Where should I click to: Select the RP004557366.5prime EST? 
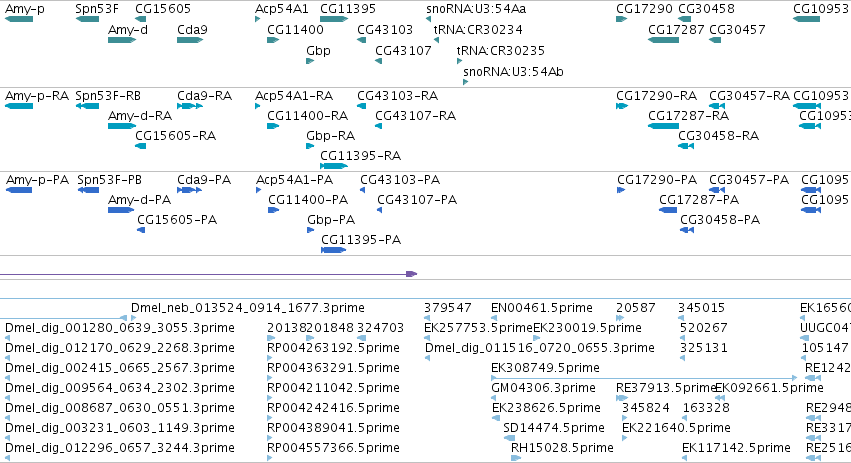(269, 458)
